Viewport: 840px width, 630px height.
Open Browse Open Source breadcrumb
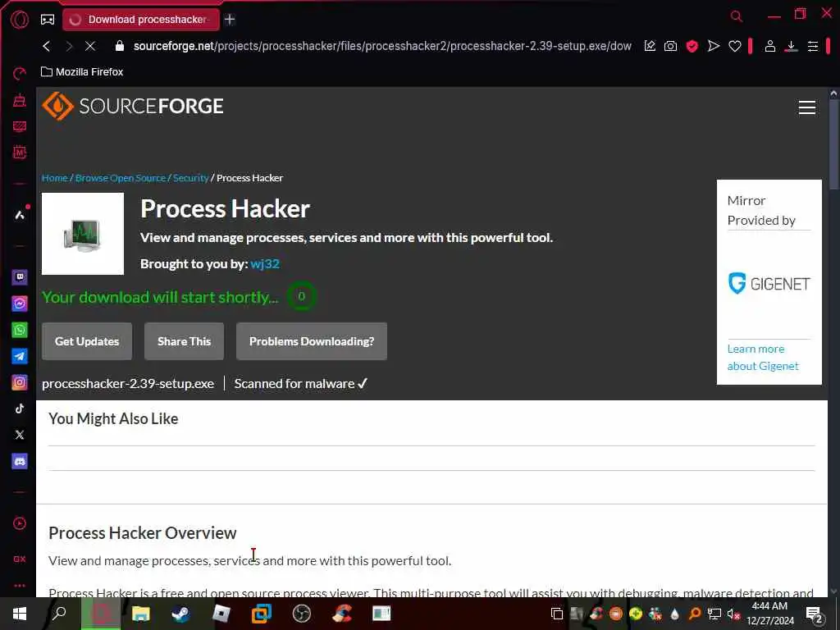[121, 178]
